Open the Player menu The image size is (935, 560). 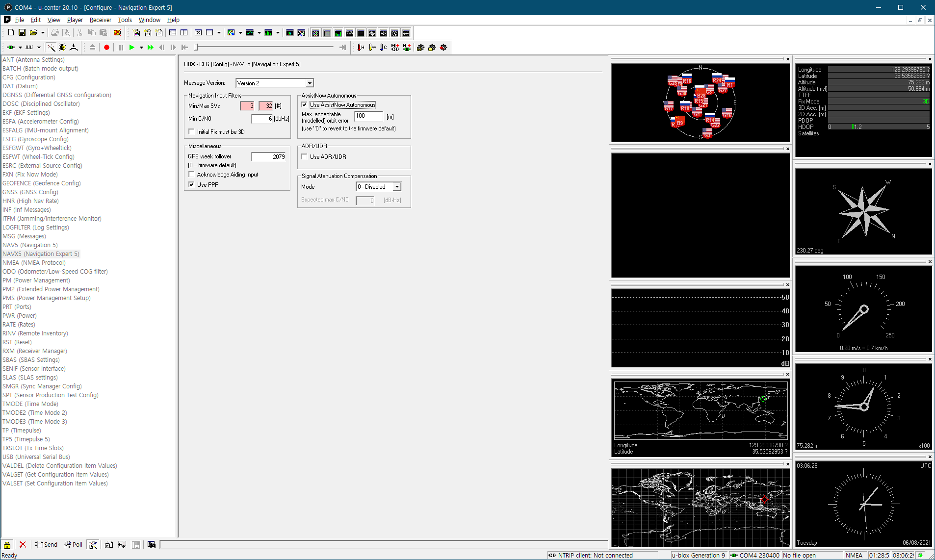(75, 20)
